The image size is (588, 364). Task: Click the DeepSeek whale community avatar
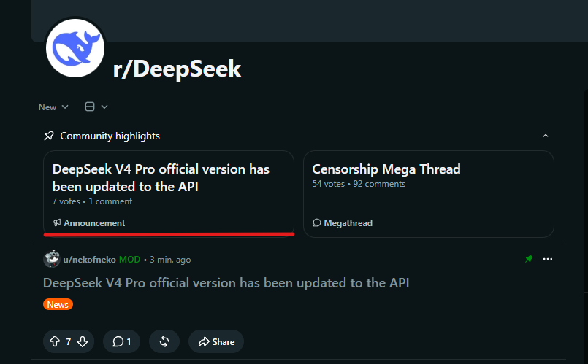tap(75, 48)
